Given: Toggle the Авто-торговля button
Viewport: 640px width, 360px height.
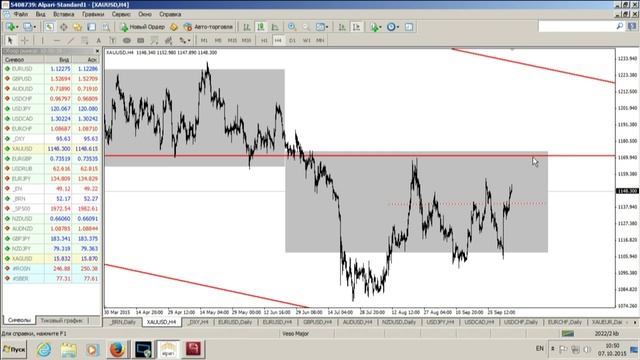Looking at the screenshot, I should 208,27.
